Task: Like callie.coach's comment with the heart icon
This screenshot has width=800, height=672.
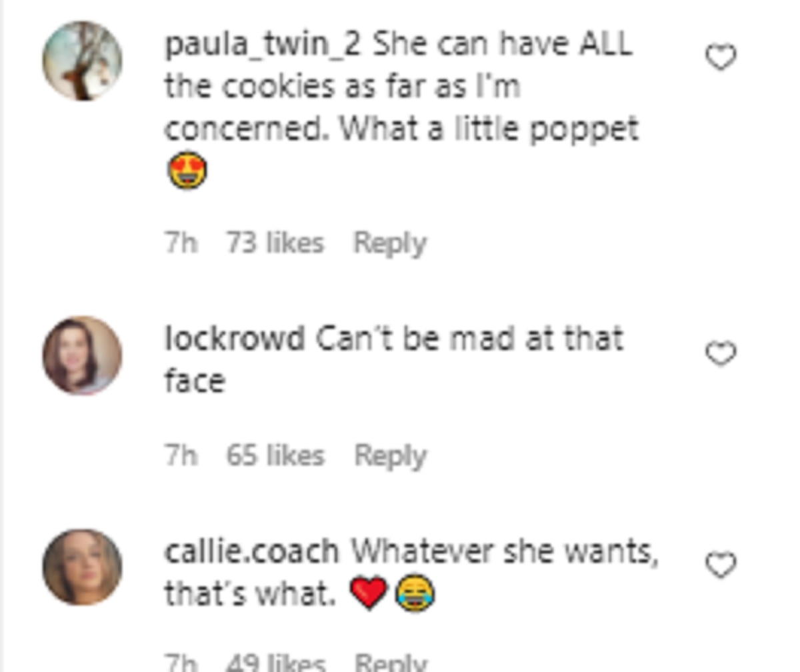Action: coord(721,566)
